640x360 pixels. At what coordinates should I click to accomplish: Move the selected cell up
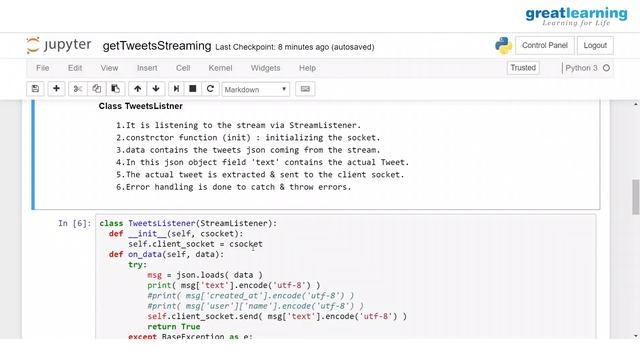(138, 89)
